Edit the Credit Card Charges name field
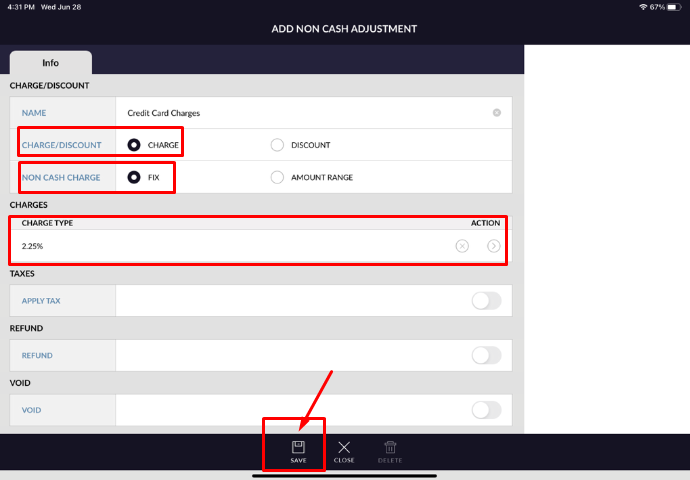Screen dimensions: 690x480 pos(300,113)
